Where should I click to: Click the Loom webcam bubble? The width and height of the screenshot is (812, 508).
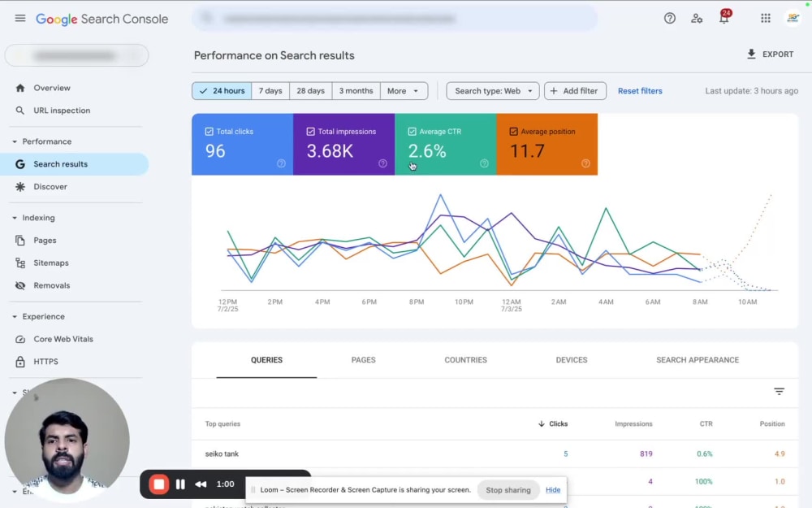[x=67, y=441]
